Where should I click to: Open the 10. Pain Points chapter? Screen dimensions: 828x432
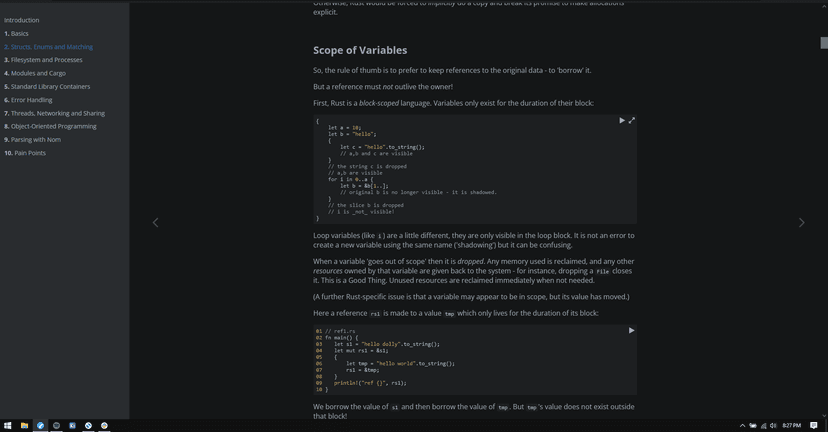(x=25, y=153)
